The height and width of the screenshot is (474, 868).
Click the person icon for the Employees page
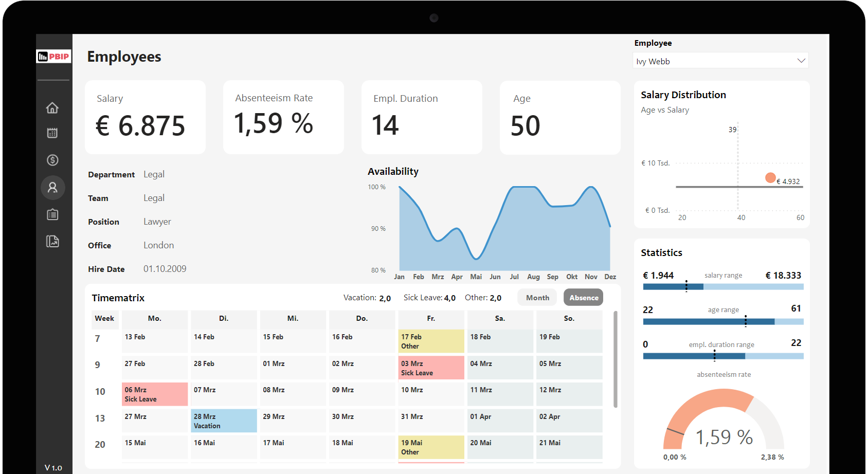pos(52,187)
